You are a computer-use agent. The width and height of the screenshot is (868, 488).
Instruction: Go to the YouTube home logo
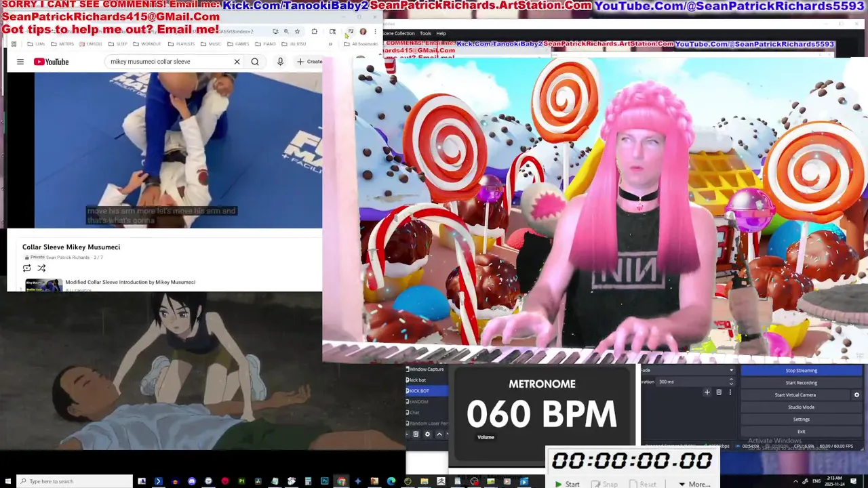point(52,62)
